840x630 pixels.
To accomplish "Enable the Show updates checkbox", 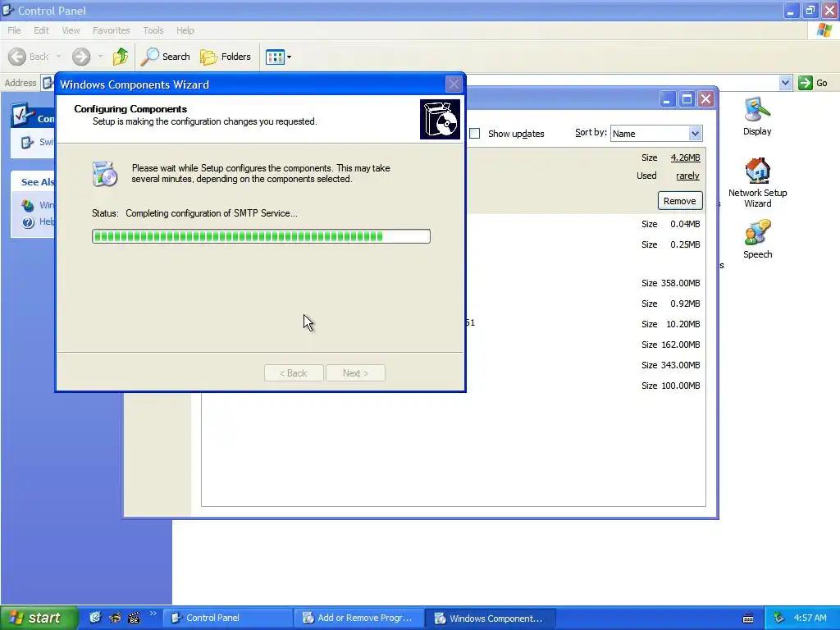I will pos(475,134).
